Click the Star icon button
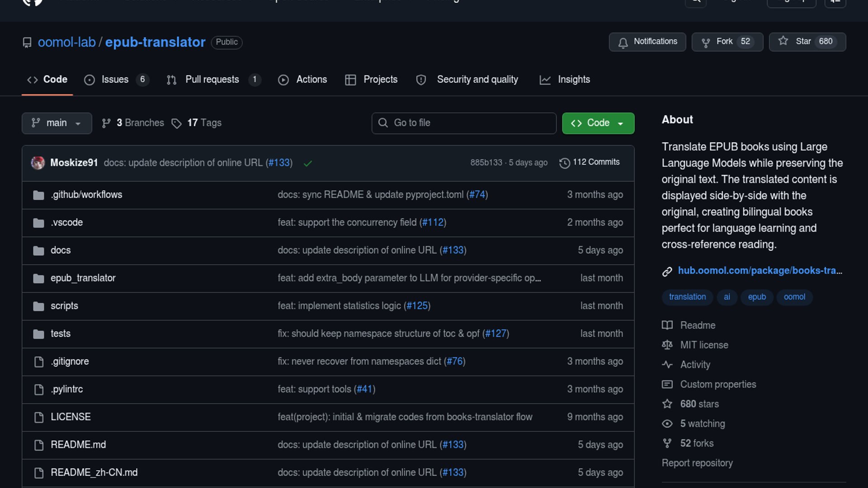The width and height of the screenshot is (868, 488). 783,41
